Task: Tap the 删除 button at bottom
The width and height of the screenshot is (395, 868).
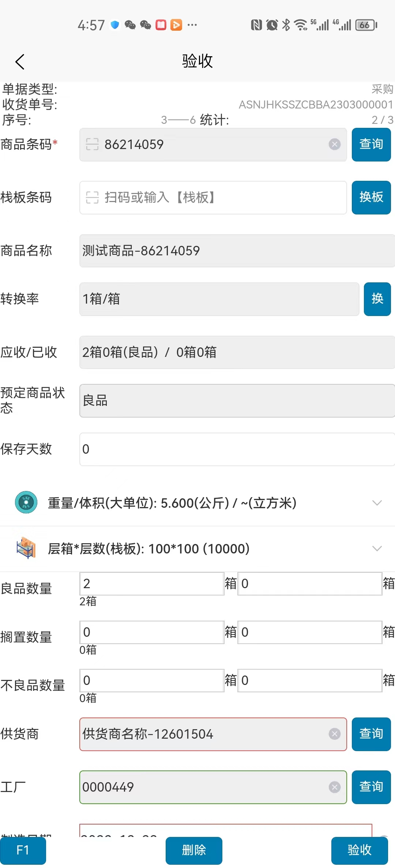Action: tap(194, 850)
